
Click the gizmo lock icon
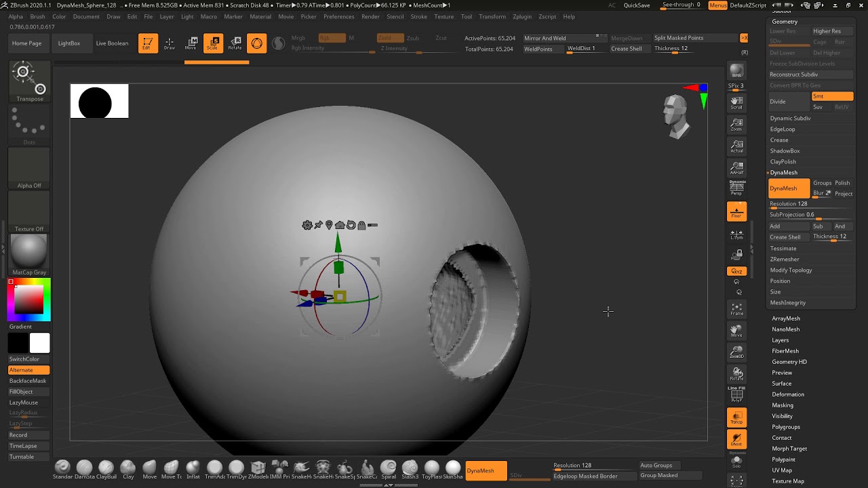[x=361, y=225]
